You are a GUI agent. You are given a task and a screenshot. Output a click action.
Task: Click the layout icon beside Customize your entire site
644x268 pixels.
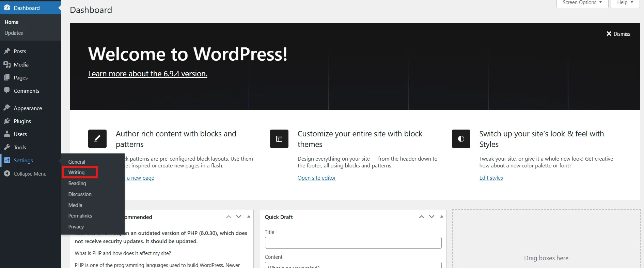click(x=279, y=139)
